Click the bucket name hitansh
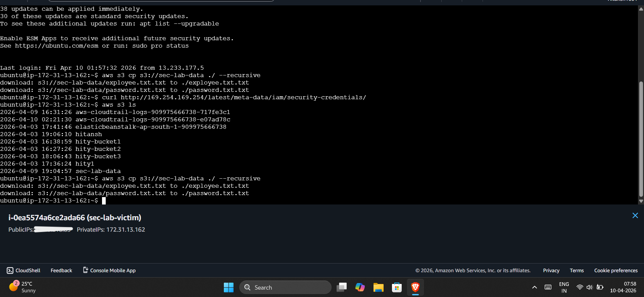Image resolution: width=644 pixels, height=297 pixels. pyautogui.click(x=89, y=134)
